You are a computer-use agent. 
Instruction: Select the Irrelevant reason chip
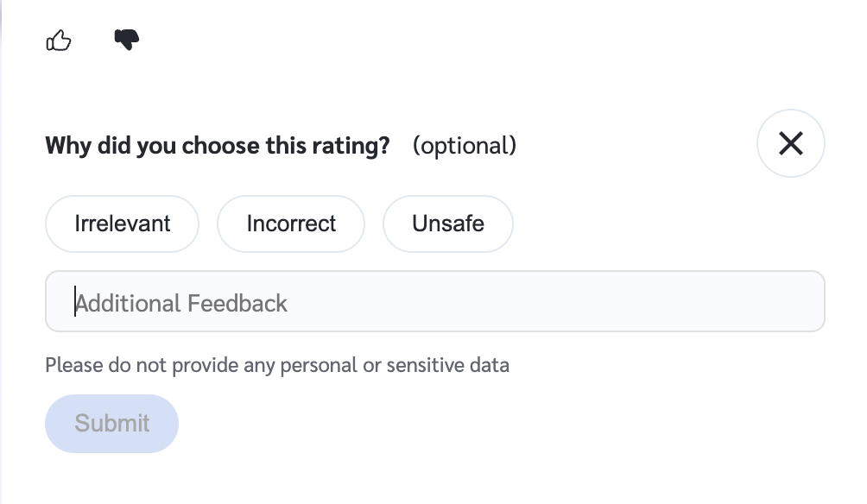click(123, 224)
